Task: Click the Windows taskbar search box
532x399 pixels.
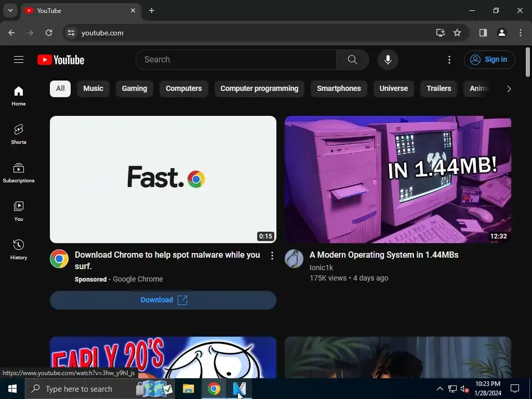Action: tap(100, 389)
